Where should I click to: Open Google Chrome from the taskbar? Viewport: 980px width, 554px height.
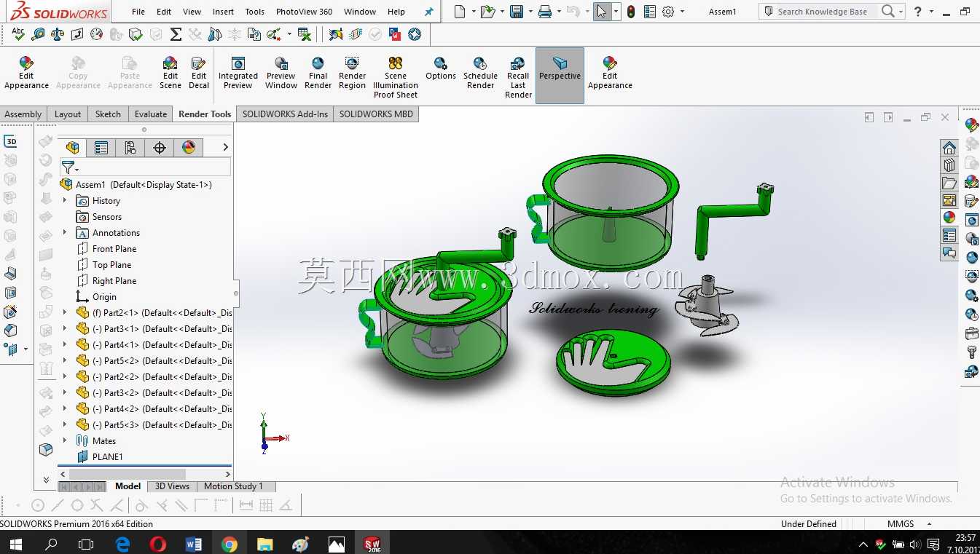(x=230, y=543)
